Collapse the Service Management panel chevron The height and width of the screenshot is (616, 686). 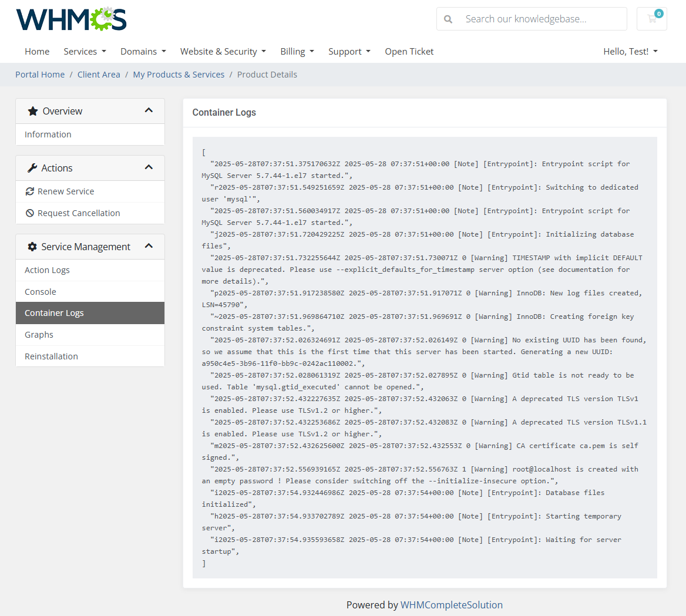tap(149, 246)
